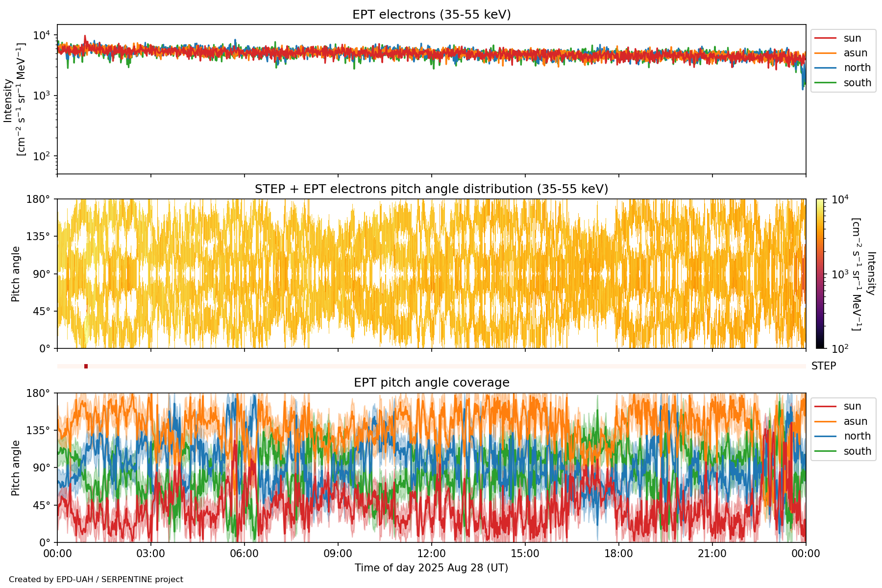882x588 pixels.
Task: Select south in the top panel legend
Action: coord(857,83)
